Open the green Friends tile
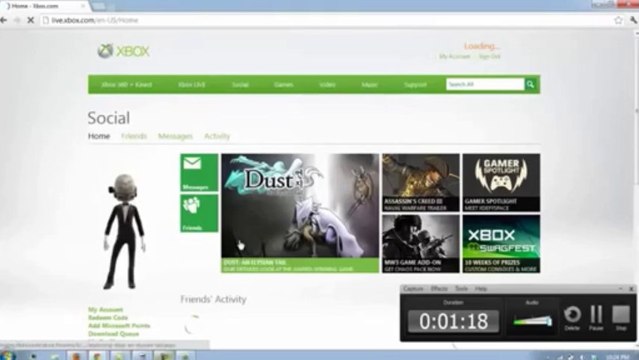This screenshot has height=360, width=639. click(199, 213)
